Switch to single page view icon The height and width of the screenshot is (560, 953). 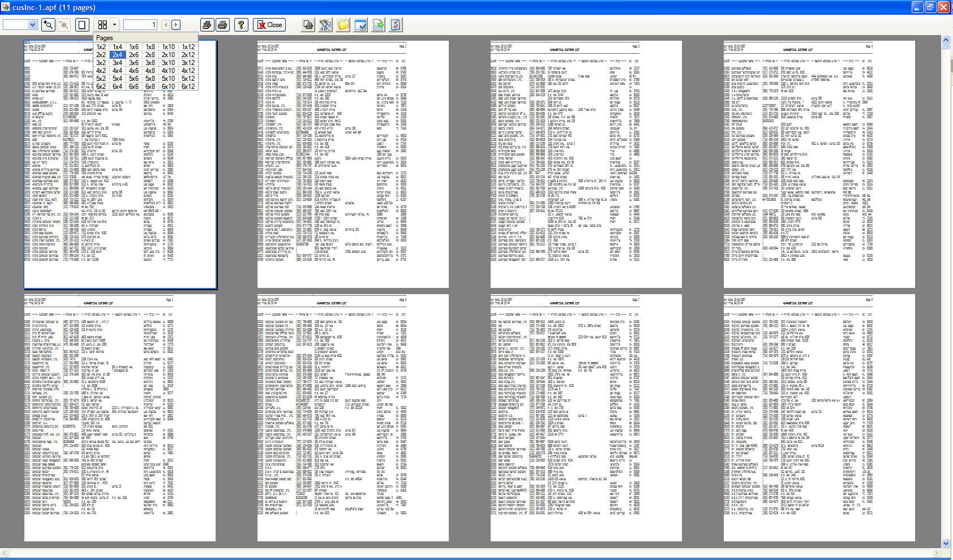tap(82, 25)
